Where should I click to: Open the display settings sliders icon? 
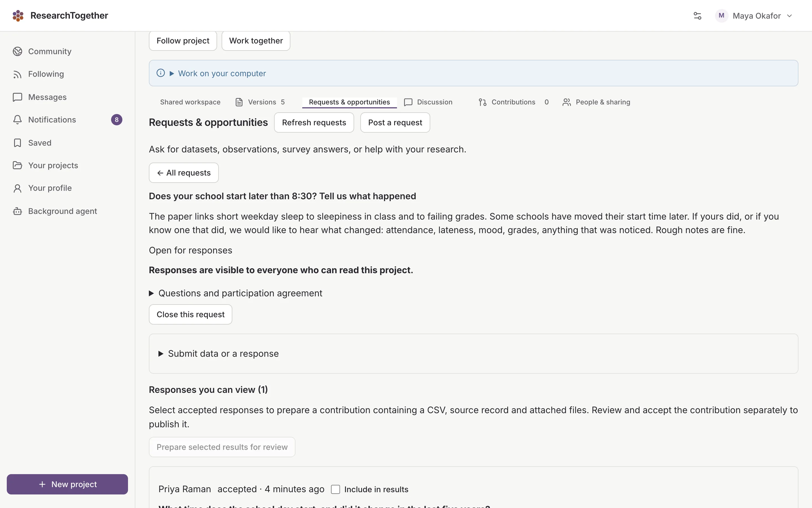[697, 16]
